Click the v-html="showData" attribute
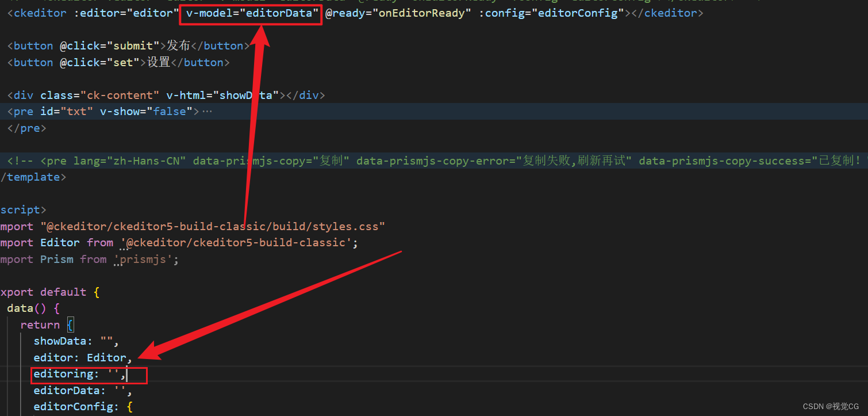This screenshot has height=416, width=868. [222, 95]
